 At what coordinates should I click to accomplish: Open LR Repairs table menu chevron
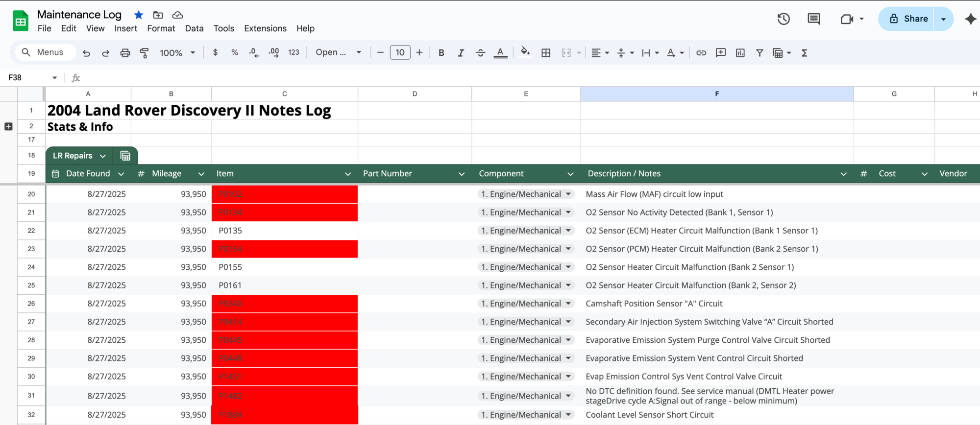pyautogui.click(x=102, y=156)
